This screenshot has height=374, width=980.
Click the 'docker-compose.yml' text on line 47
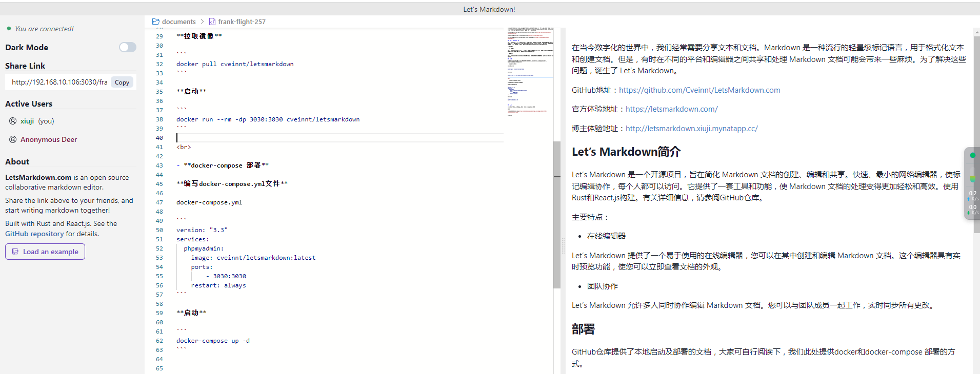coord(209,202)
